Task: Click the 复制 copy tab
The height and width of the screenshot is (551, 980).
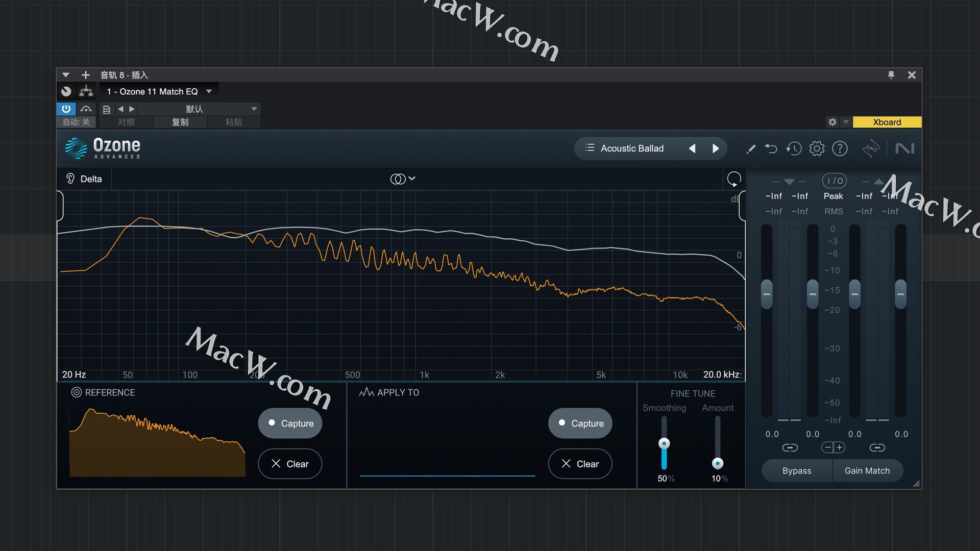Action: tap(180, 122)
